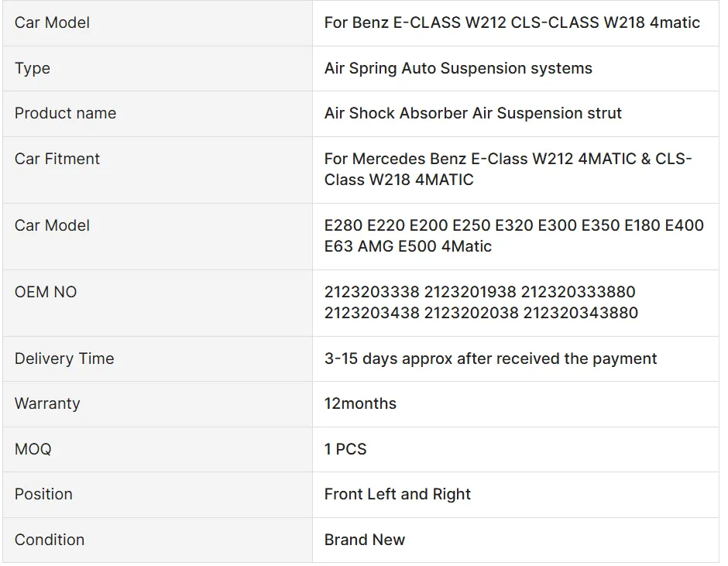Click the 'MOQ' label cell
The height and width of the screenshot is (566, 728).
click(33, 449)
